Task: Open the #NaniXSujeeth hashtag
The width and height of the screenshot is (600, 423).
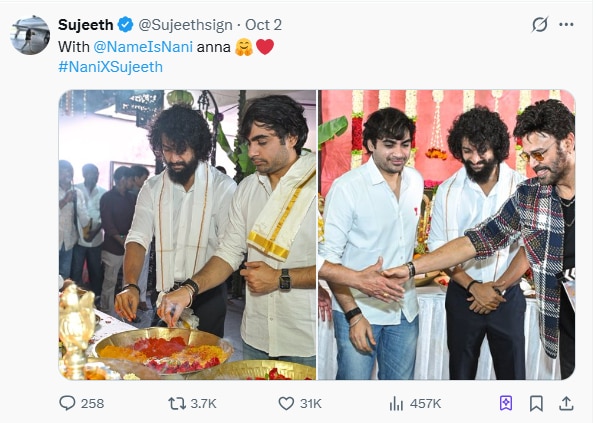Action: click(x=110, y=66)
